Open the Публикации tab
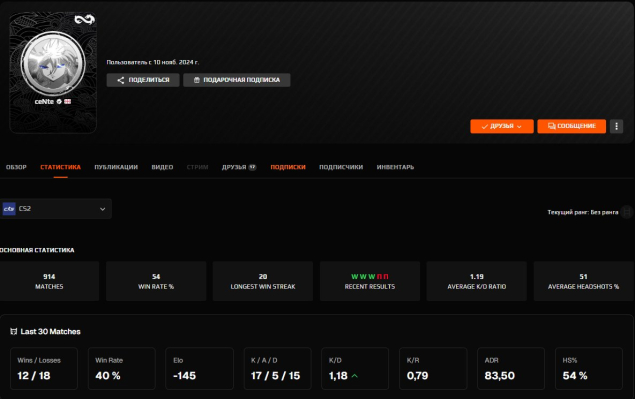Viewport: 635px width, 399px height. (x=116, y=167)
